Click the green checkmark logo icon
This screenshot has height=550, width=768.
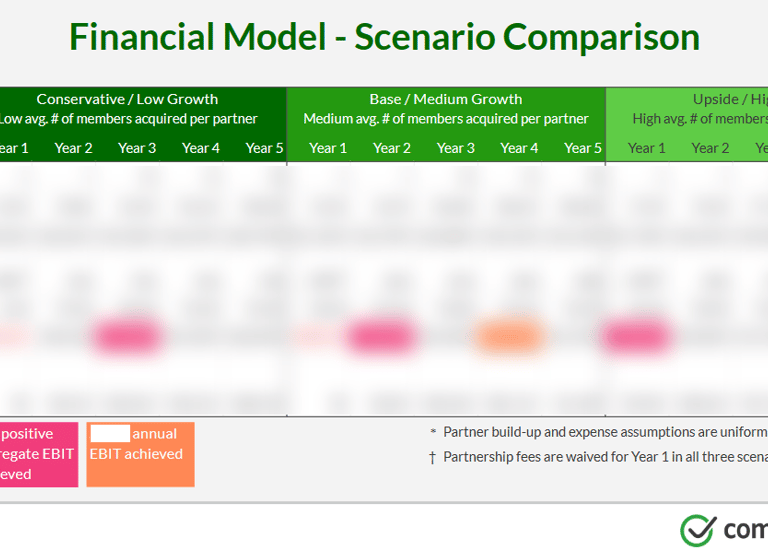697,530
